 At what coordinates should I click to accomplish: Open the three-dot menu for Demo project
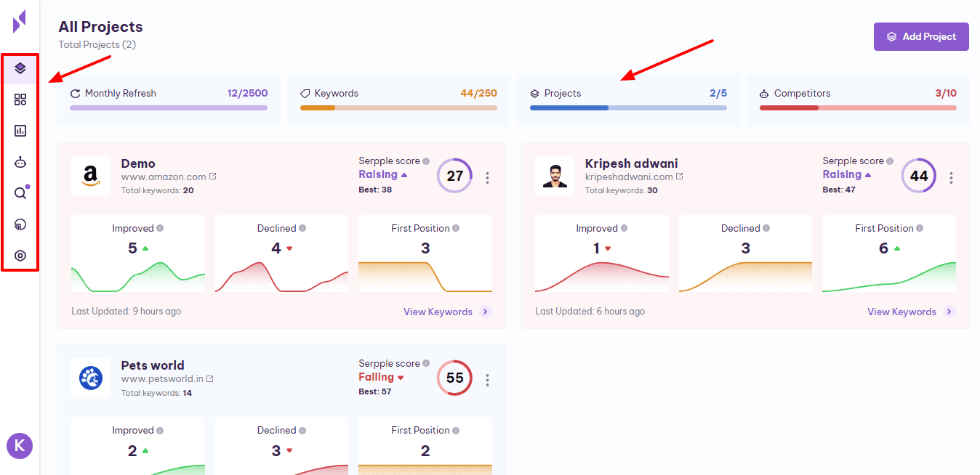click(x=487, y=177)
